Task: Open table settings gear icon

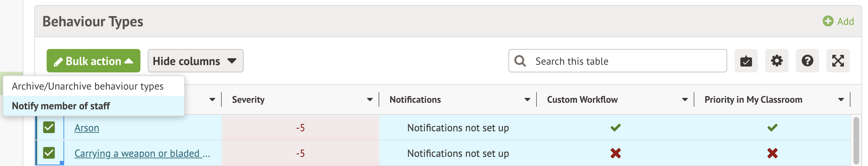Action: tap(776, 61)
